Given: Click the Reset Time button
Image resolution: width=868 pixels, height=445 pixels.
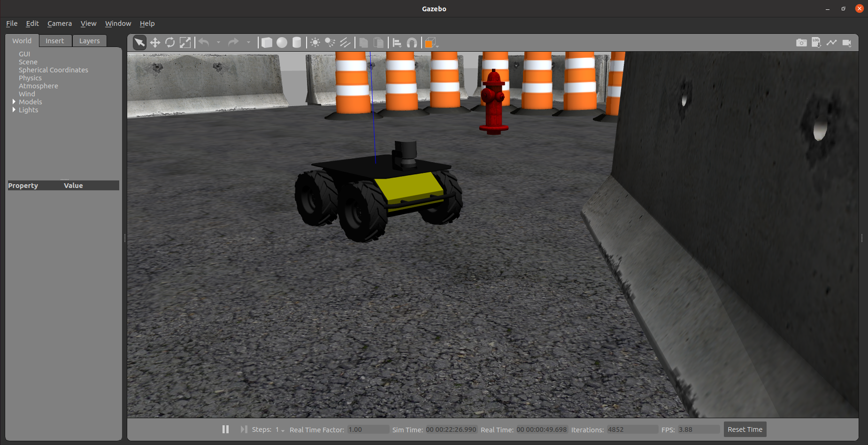Looking at the screenshot, I should [x=745, y=429].
